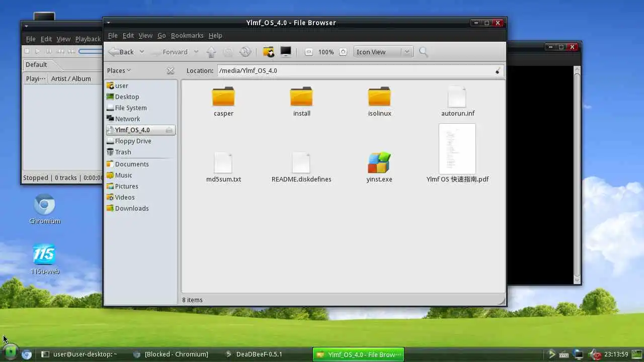Click the DeaDBeeF pause button
Viewport: 644px width, 362px height.
tap(49, 51)
